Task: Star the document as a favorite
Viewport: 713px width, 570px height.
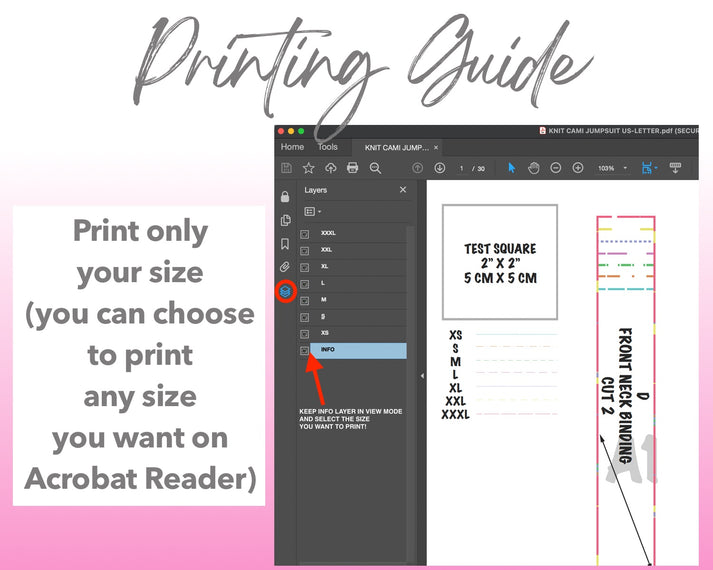Action: coord(309,168)
